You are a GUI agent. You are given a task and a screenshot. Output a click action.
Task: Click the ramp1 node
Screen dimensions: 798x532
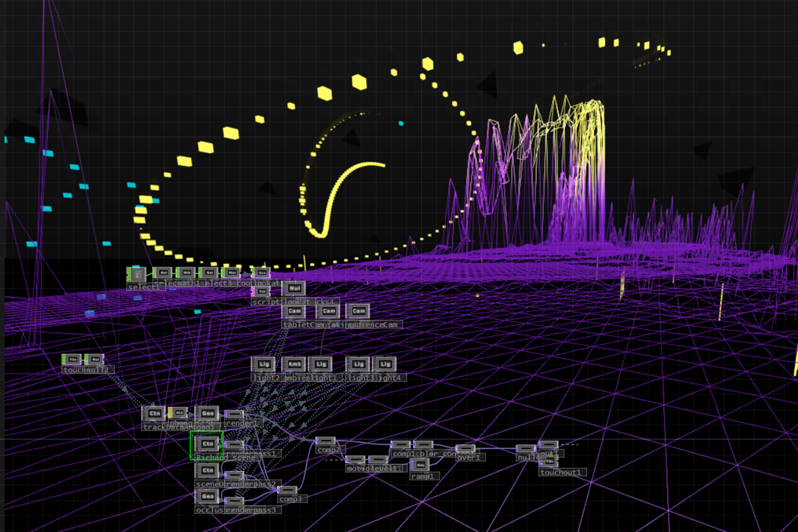click(420, 465)
